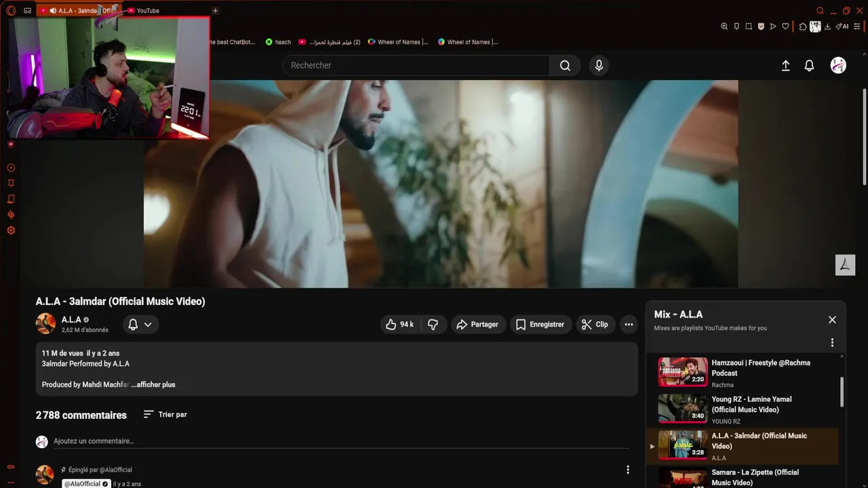Click the zoom magnifier icon in address bar
The image size is (868, 488).
(724, 26)
